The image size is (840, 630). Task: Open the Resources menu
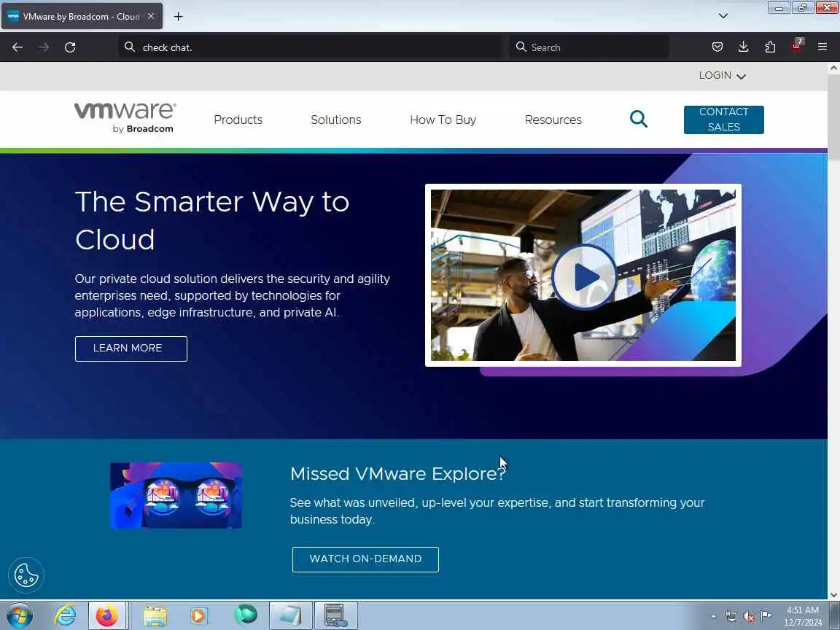click(553, 120)
